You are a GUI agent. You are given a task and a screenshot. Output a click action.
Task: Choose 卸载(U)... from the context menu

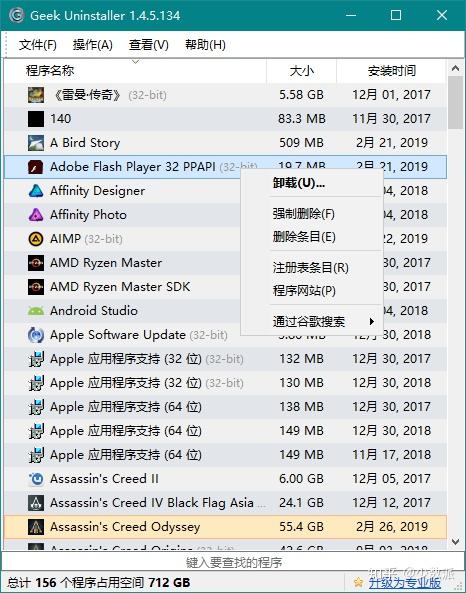[x=299, y=183]
